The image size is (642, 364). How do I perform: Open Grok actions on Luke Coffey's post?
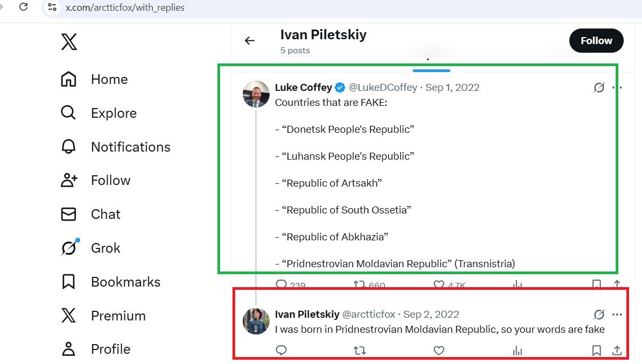(598, 87)
